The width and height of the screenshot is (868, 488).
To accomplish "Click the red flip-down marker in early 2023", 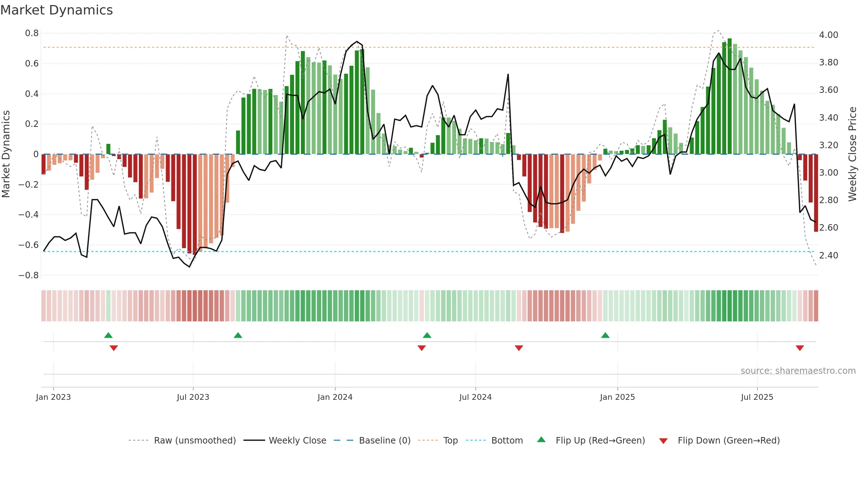I will click(x=114, y=348).
